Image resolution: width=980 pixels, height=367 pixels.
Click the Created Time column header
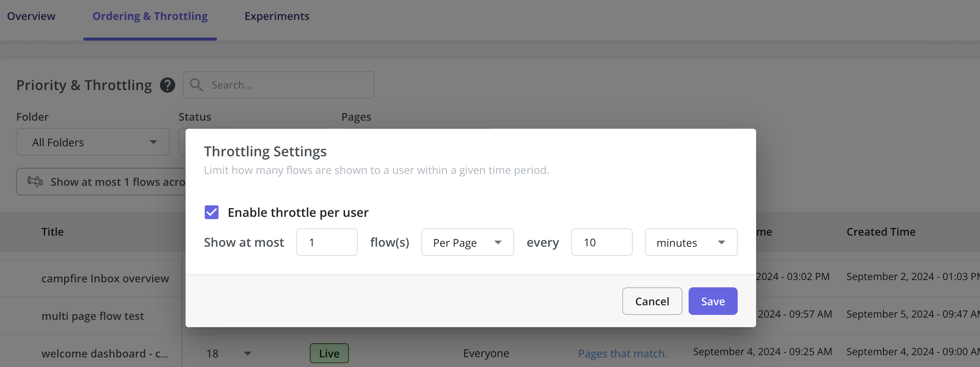coord(881,232)
